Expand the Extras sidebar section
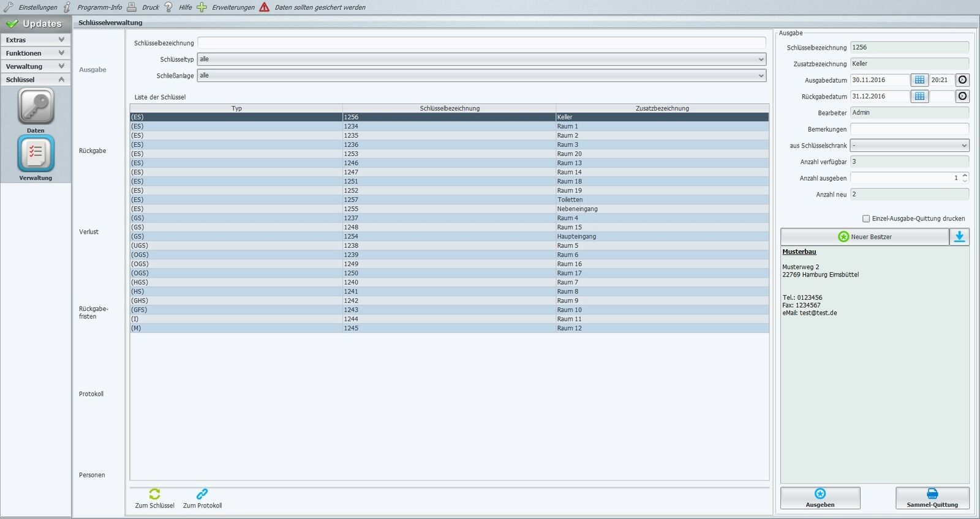Image resolution: width=980 pixels, height=519 pixels. (36, 40)
